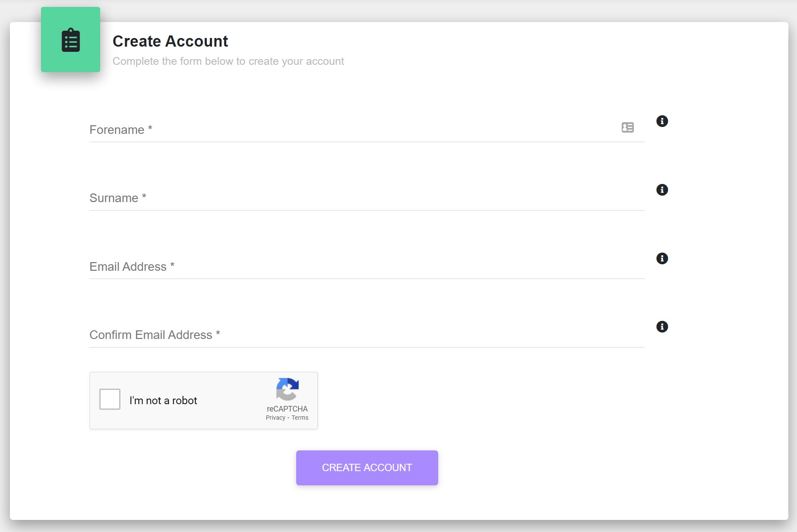The width and height of the screenshot is (797, 532).
Task: Open the reCAPTCHA Terms link
Action: [x=300, y=418]
